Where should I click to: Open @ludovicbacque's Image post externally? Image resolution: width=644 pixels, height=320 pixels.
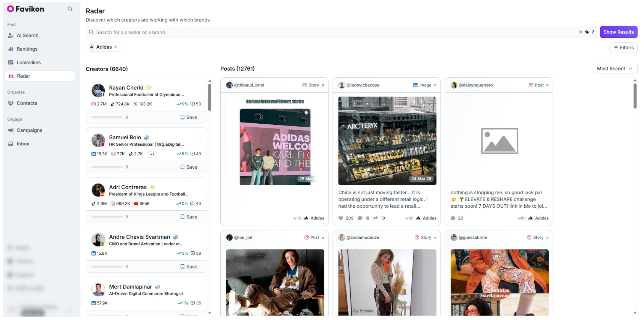435,85
